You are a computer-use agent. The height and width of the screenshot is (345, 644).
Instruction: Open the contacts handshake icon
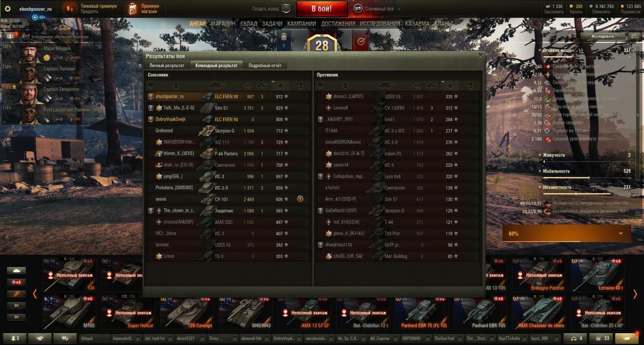click(40, 338)
